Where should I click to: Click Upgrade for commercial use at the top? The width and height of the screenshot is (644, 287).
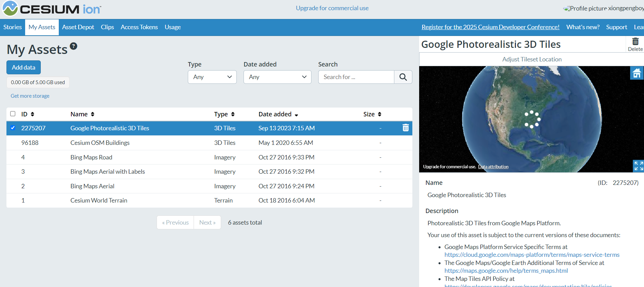pos(332,8)
